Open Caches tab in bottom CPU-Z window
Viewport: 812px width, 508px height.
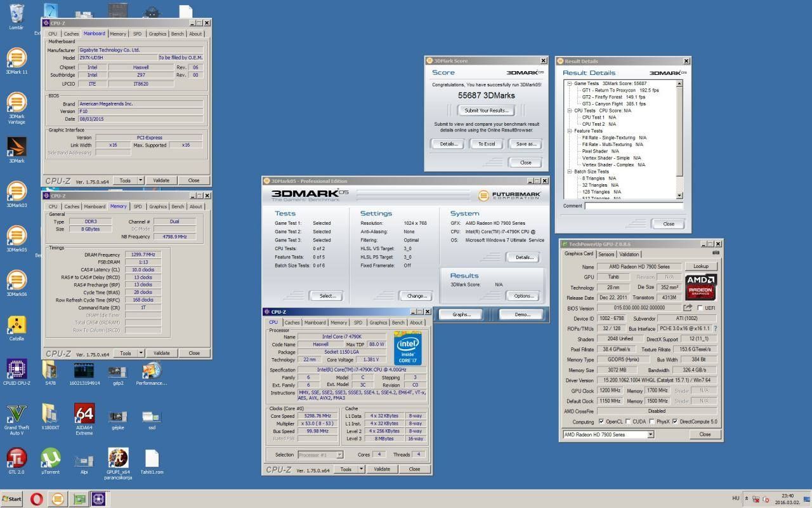(292, 323)
